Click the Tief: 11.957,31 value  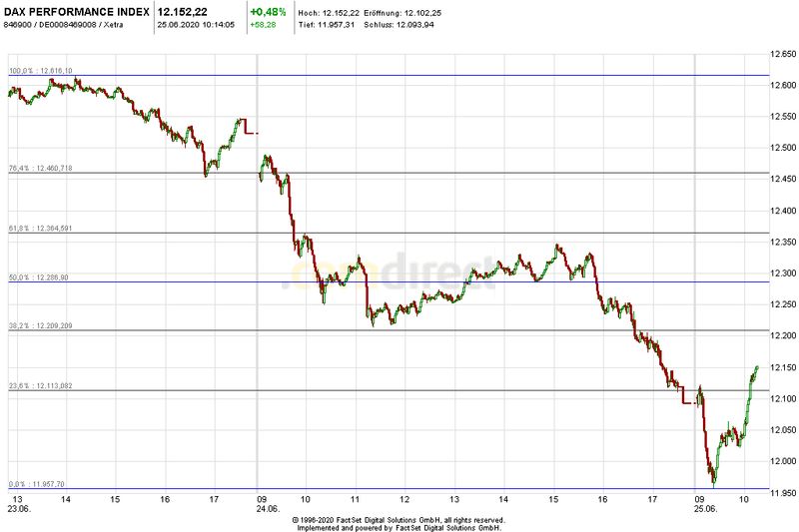[327, 24]
